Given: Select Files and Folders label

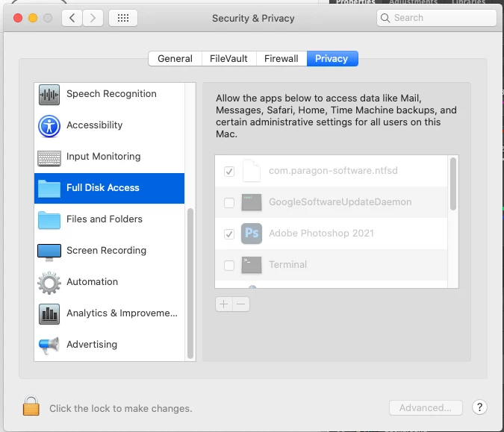Looking at the screenshot, I should [x=105, y=219].
